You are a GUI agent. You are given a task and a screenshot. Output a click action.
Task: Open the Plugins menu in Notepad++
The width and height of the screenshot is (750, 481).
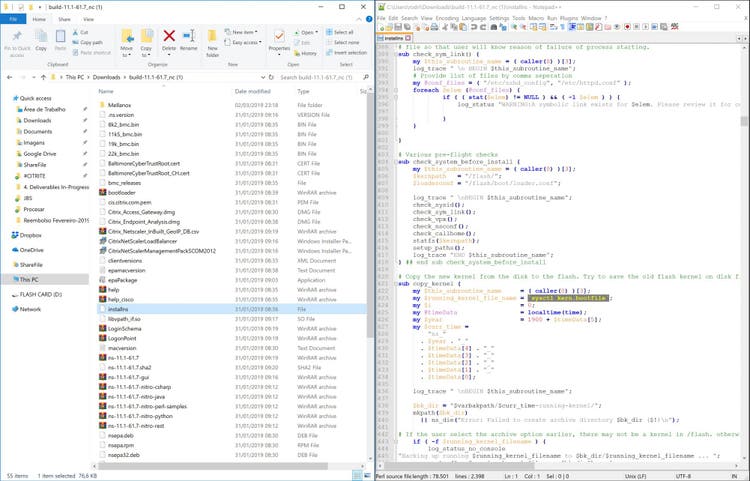pos(569,18)
